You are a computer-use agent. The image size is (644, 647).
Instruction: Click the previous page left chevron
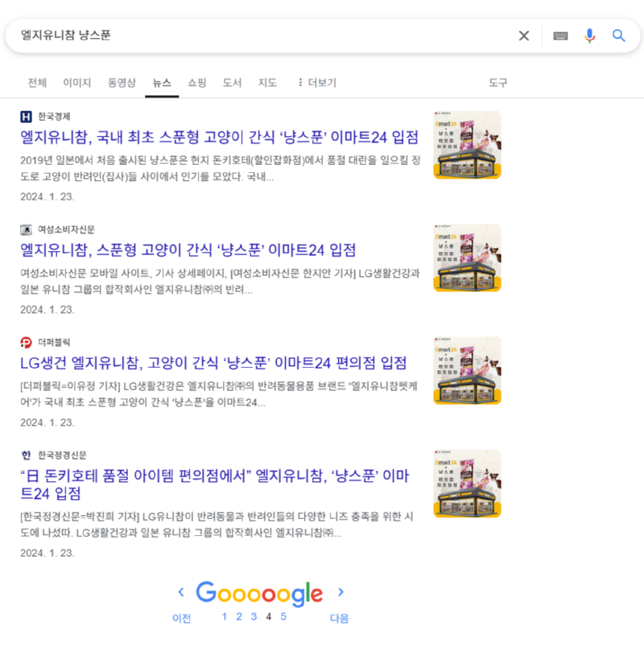pyautogui.click(x=181, y=592)
